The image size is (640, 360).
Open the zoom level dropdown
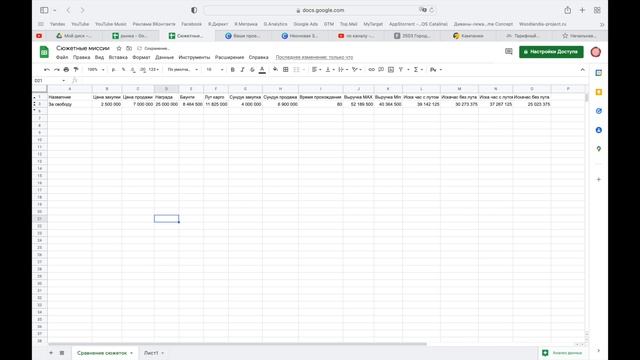coord(96,70)
